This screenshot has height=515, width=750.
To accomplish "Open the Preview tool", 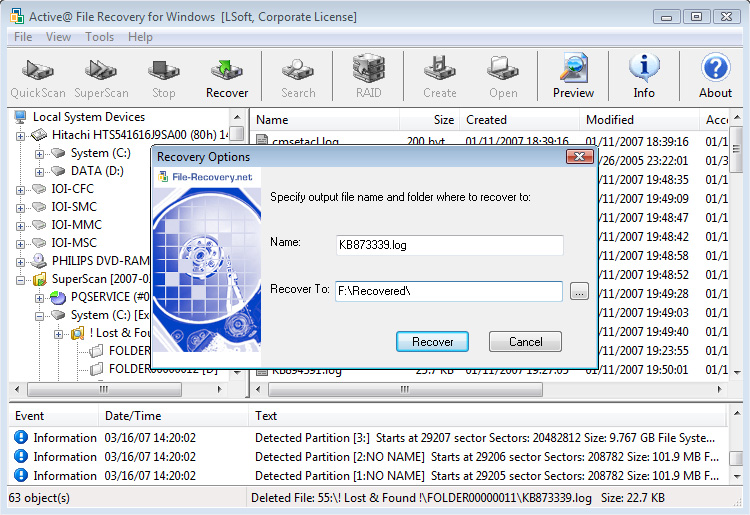I will point(573,77).
